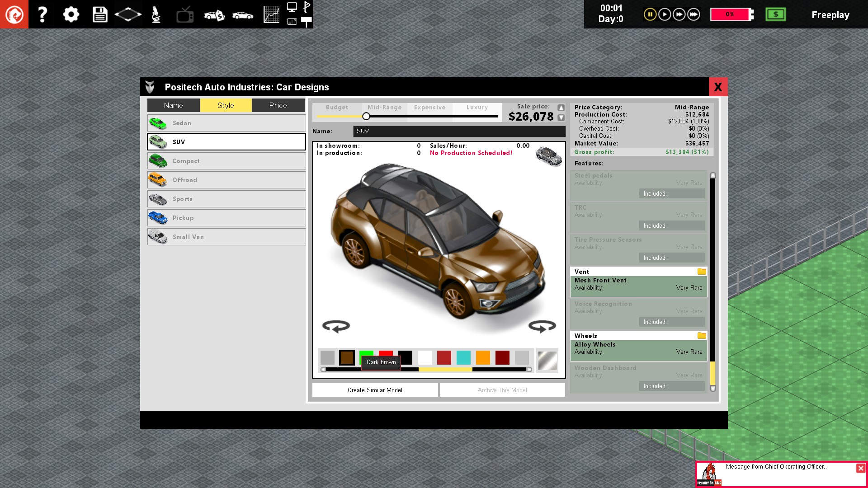Pause the game simulation
This screenshot has width=868, height=488.
coord(650,14)
